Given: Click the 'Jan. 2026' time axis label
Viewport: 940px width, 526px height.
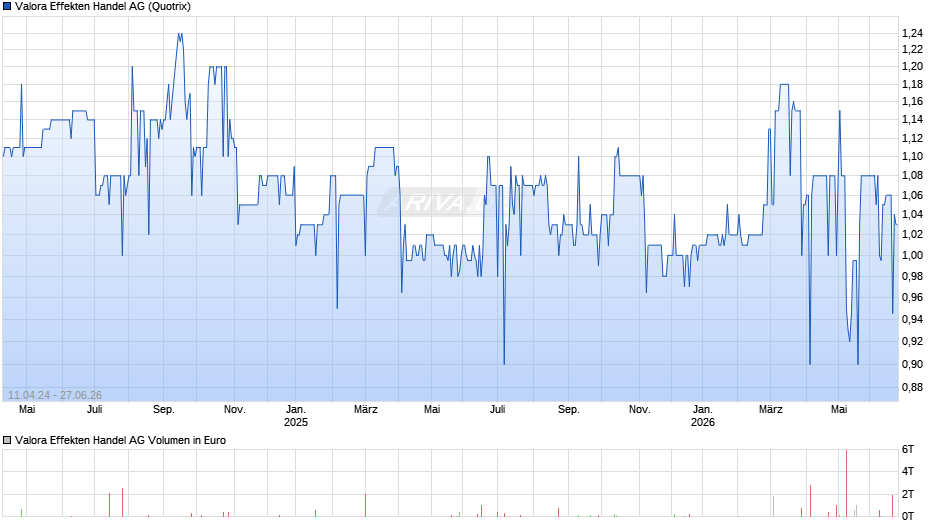Looking at the screenshot, I should (703, 416).
